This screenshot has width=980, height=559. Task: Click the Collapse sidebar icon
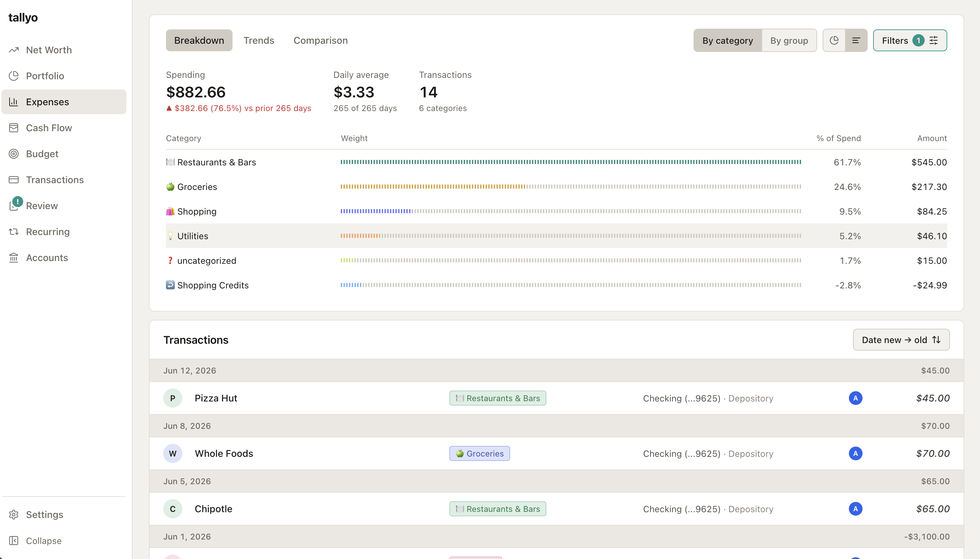click(14, 541)
